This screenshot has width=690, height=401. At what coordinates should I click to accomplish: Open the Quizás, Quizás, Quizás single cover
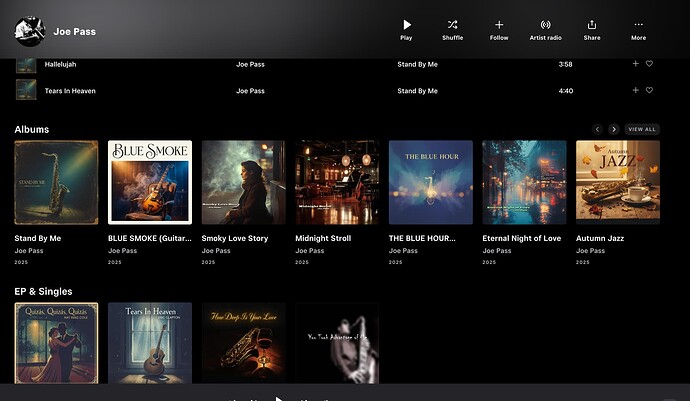click(56, 342)
